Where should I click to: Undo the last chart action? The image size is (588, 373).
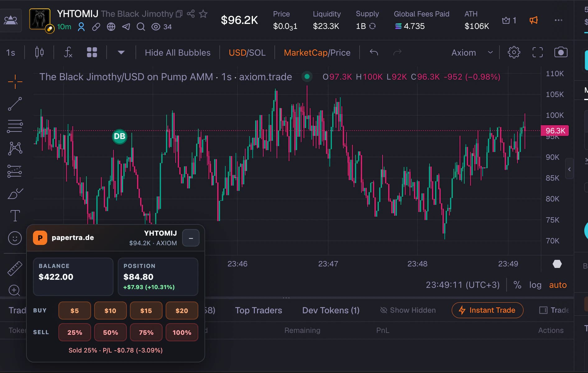tap(374, 52)
